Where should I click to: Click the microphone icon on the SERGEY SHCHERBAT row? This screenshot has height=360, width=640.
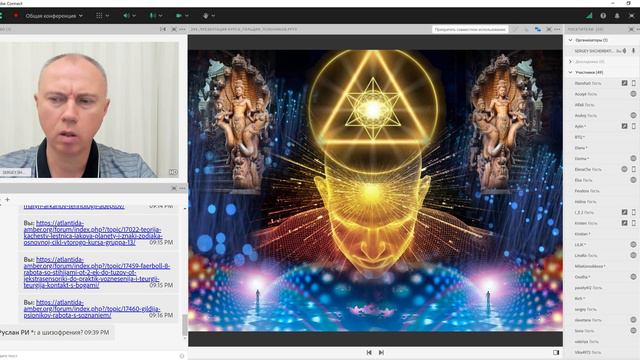[633, 51]
